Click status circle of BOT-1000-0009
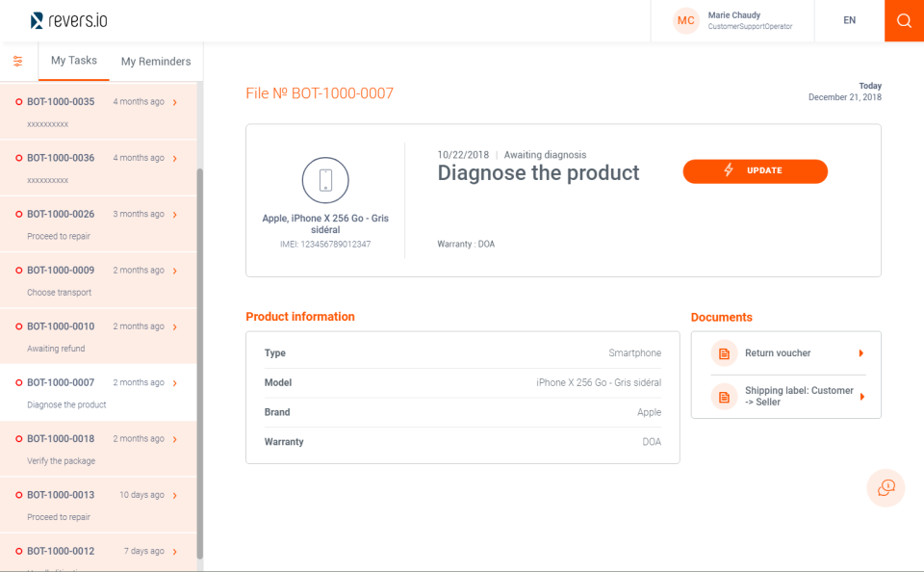The height and width of the screenshot is (572, 924). [x=19, y=270]
